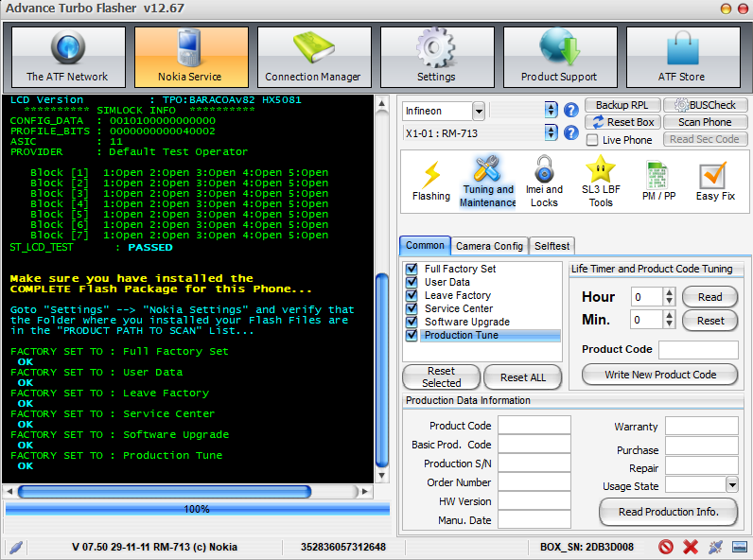Screen dimensions: 753x560
Task: Switch to the Selftest tab
Action: (552, 246)
